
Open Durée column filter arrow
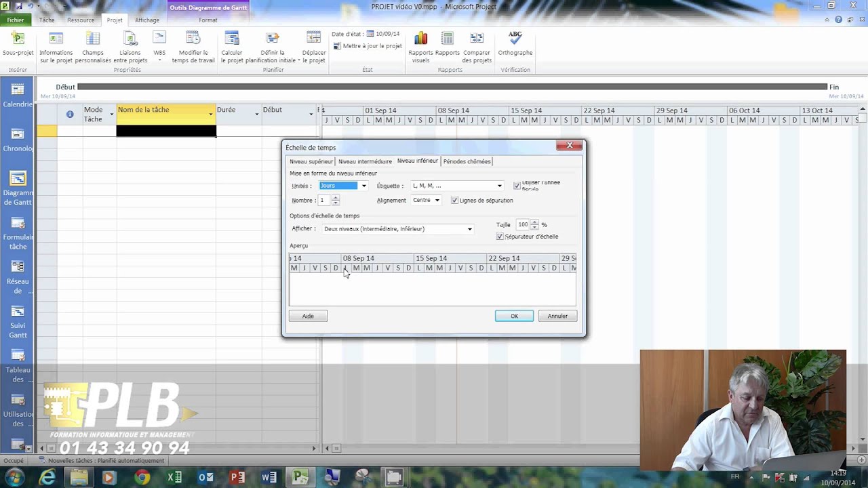[257, 115]
